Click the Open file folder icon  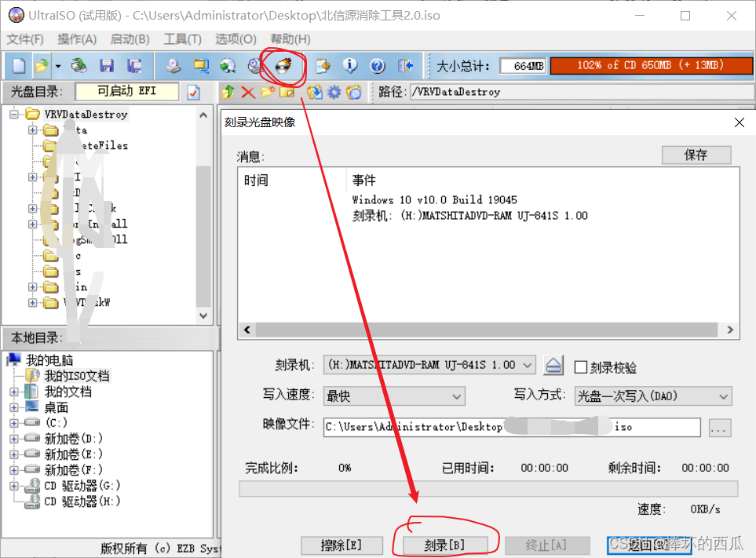tap(42, 66)
